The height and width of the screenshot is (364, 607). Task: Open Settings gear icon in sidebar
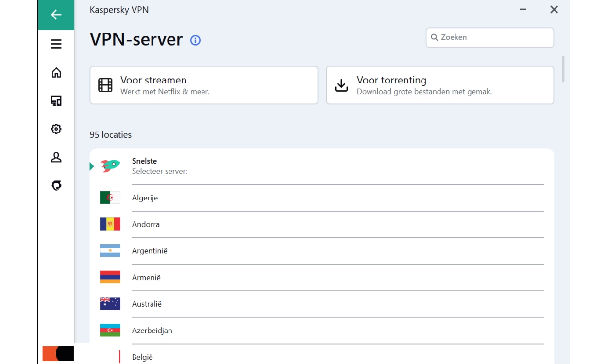pyautogui.click(x=56, y=129)
